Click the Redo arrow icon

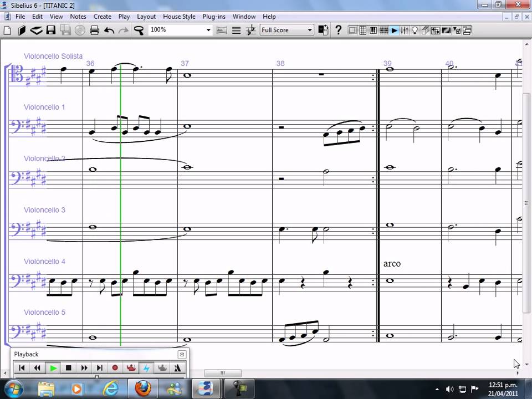click(124, 30)
